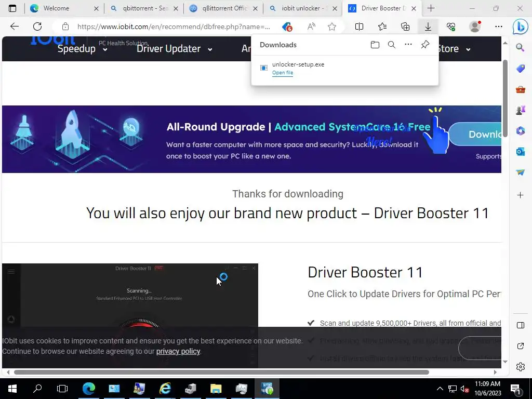Open sidebar Tools briefcase icon

(520, 89)
